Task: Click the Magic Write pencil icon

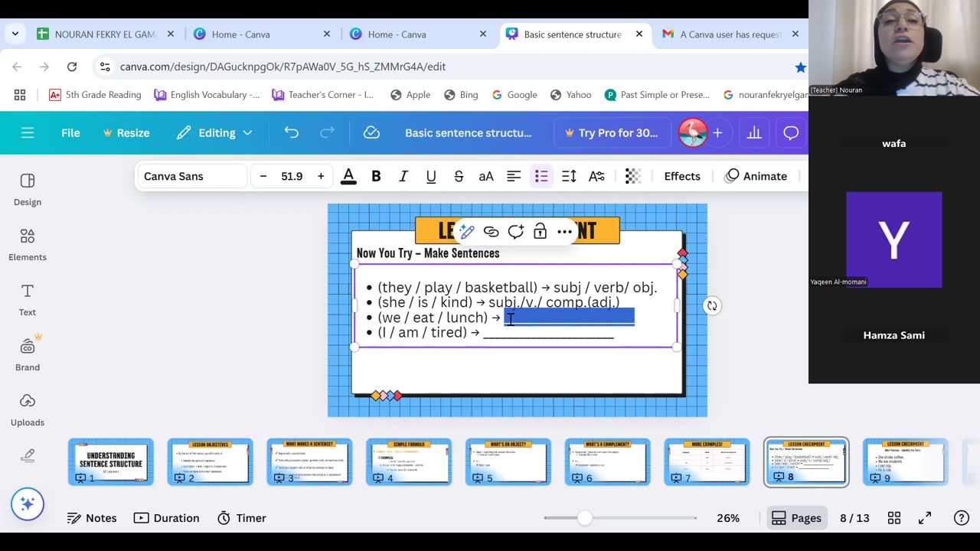Action: click(x=466, y=231)
